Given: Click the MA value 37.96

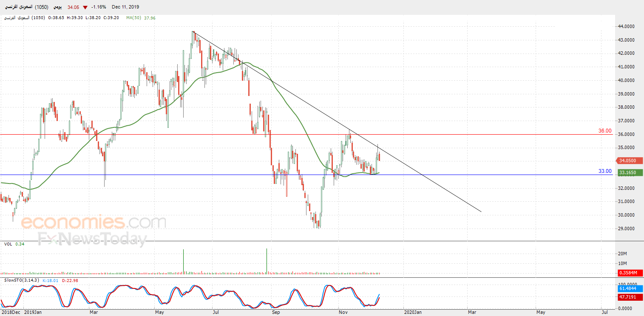Looking at the screenshot, I should [150, 18].
